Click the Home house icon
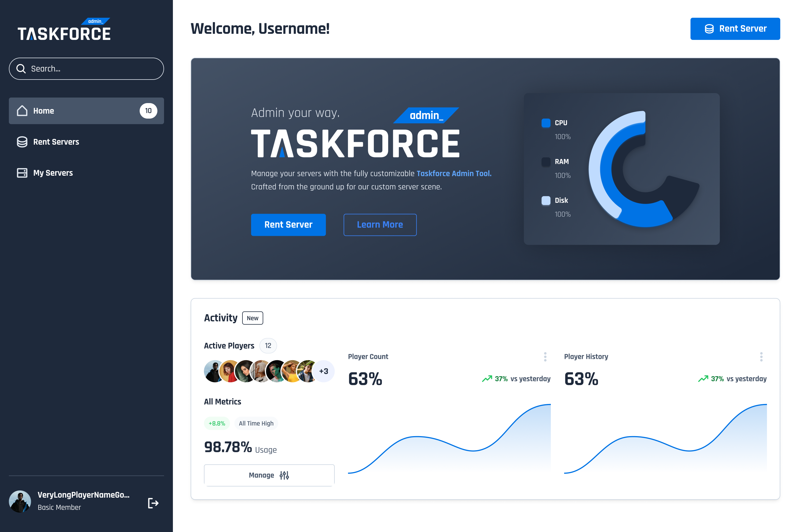This screenshot has width=798, height=532. point(22,111)
